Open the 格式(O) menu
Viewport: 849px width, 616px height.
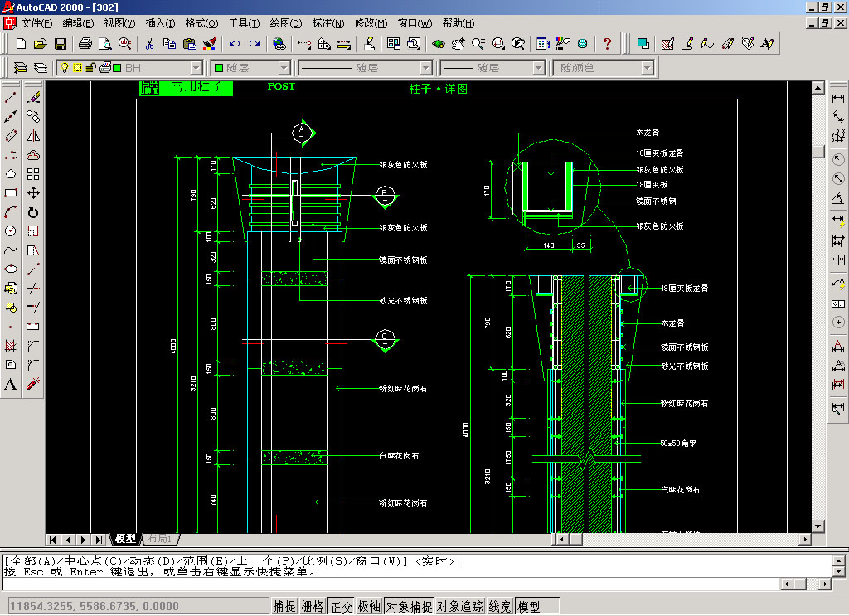[202, 23]
